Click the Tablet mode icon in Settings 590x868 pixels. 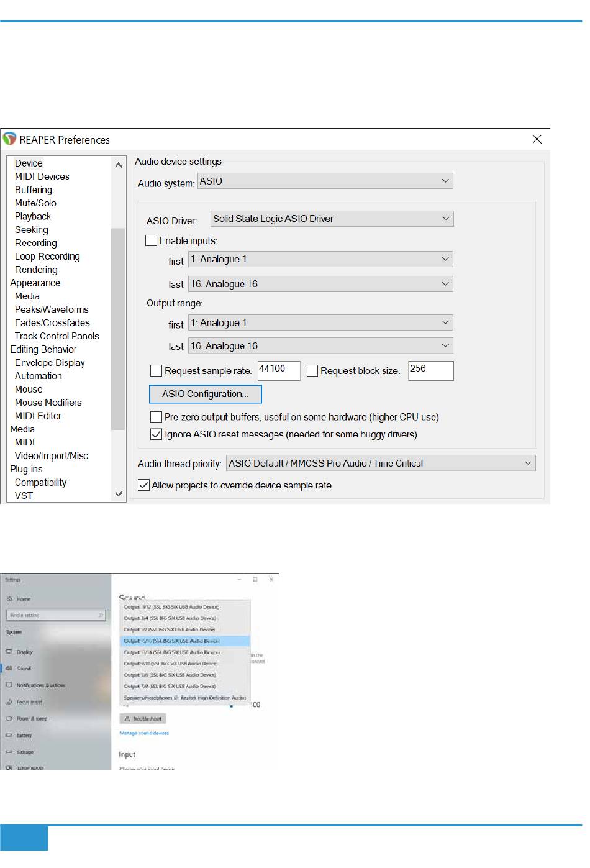9,768
